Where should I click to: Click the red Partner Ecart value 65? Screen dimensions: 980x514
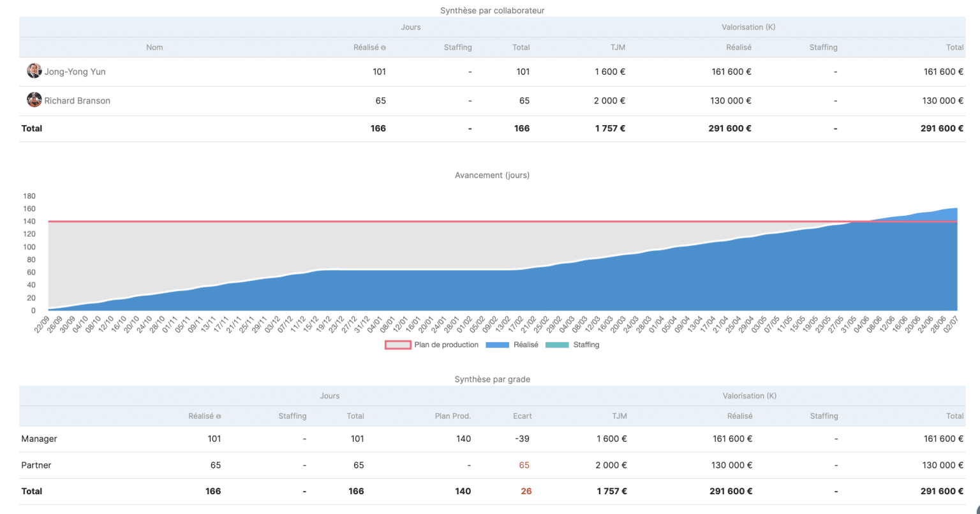[524, 465]
